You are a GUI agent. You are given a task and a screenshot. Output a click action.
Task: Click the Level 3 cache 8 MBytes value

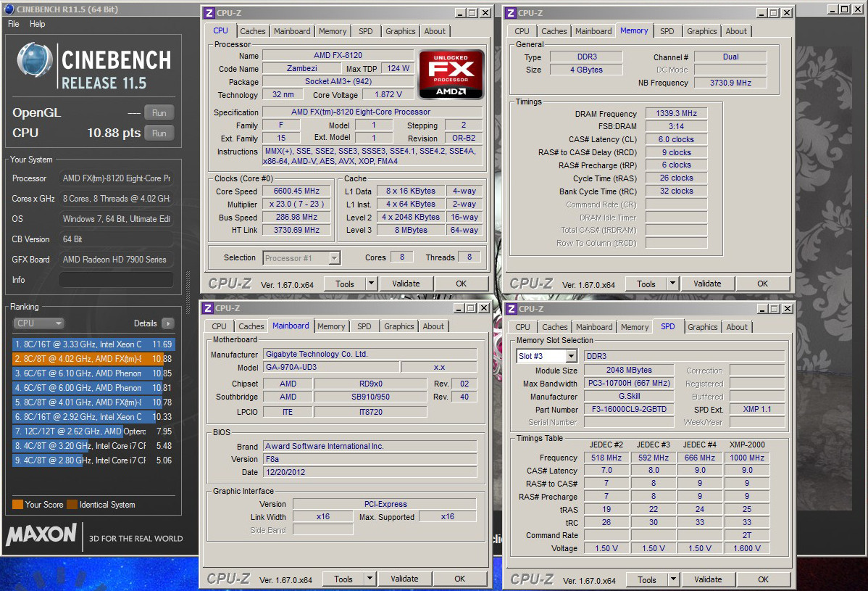411,230
